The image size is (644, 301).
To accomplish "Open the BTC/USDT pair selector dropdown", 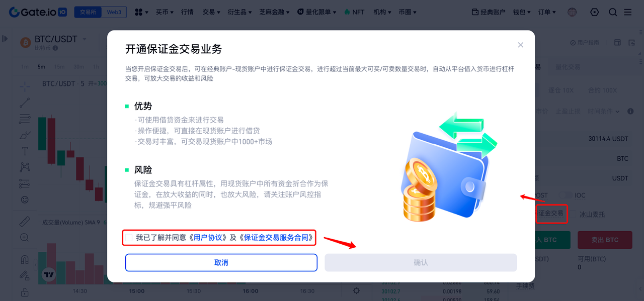I will (x=60, y=39).
